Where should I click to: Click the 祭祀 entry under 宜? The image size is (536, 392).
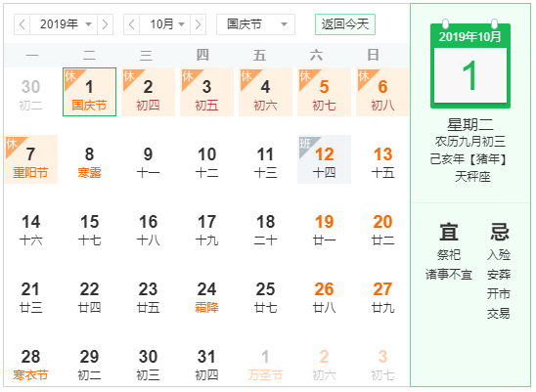pyautogui.click(x=449, y=254)
